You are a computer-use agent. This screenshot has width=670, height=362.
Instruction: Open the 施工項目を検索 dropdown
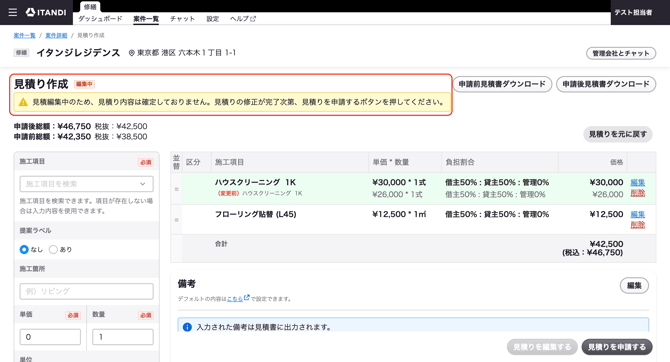(x=86, y=184)
